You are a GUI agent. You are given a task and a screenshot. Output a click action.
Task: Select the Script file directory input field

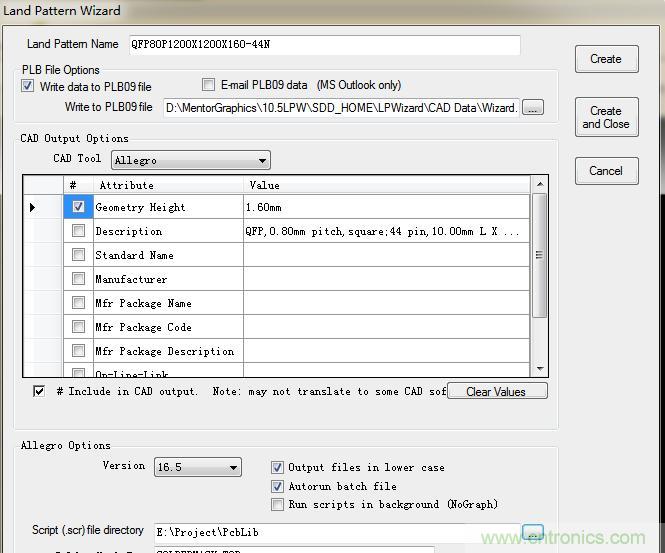tap(335, 532)
